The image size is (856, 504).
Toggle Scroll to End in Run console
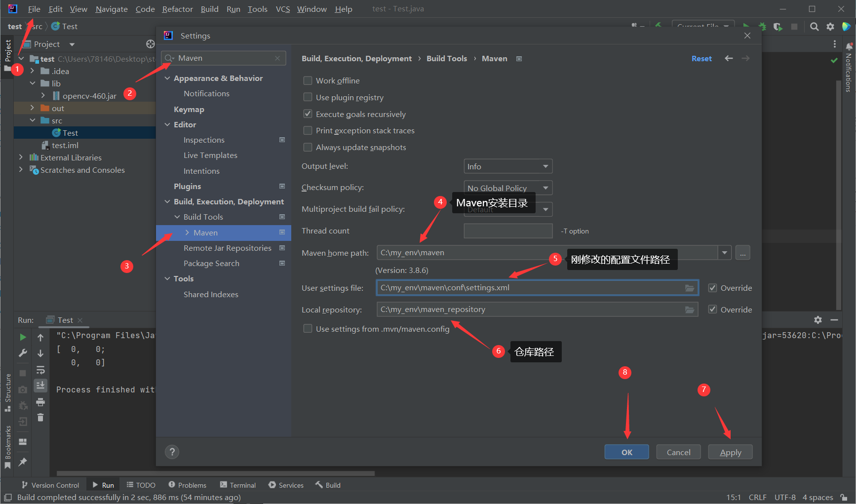(x=40, y=385)
